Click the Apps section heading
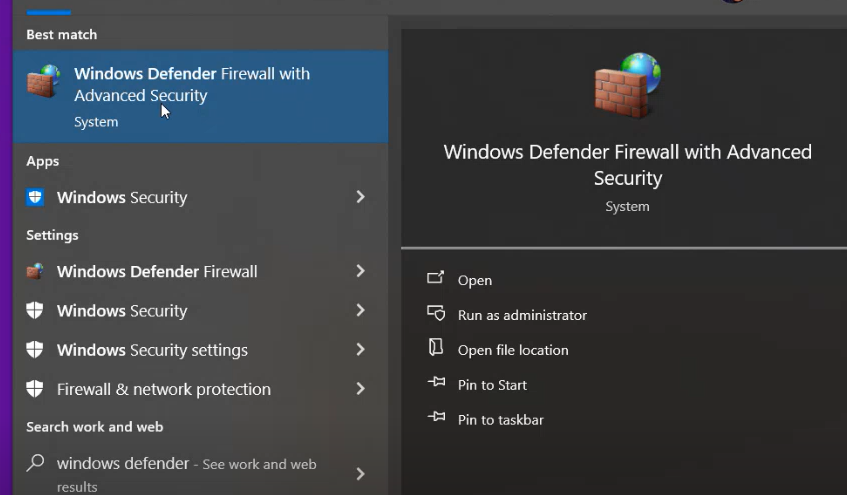This screenshot has height=495, width=847. (x=43, y=162)
